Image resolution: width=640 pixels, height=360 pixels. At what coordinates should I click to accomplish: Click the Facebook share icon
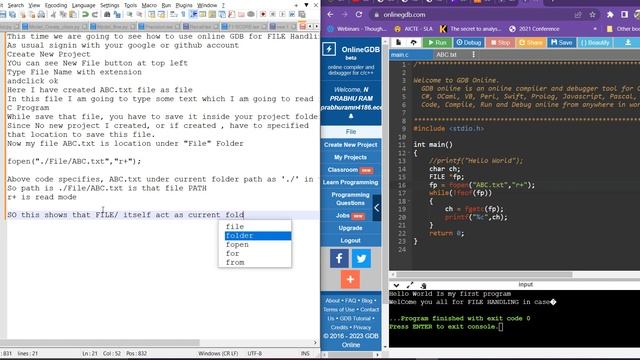click(339, 258)
